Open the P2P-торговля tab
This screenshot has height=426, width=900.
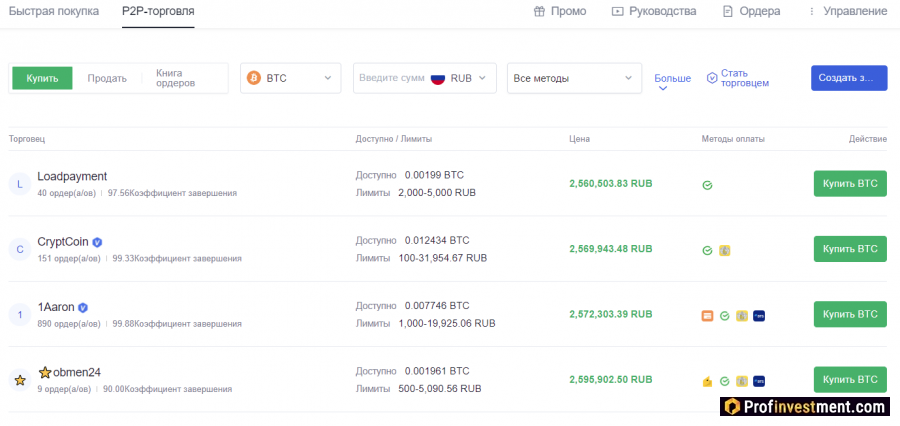tap(158, 11)
